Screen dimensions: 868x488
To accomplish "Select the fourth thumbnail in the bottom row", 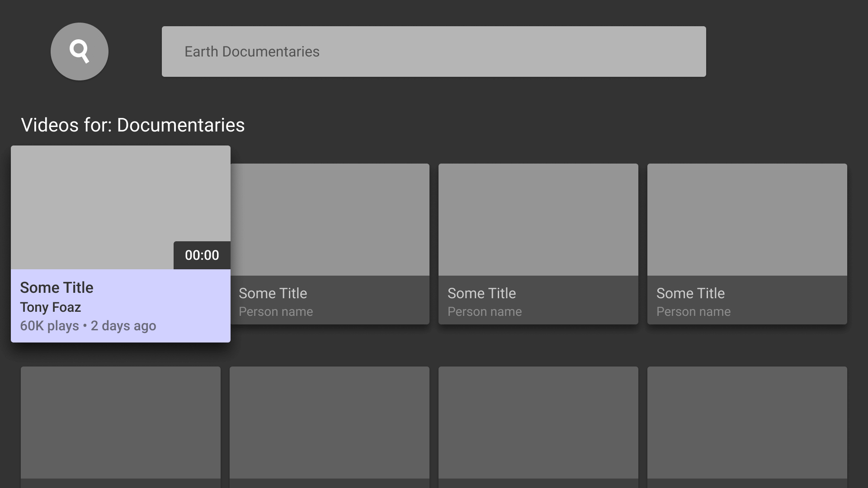I will pos(747,422).
